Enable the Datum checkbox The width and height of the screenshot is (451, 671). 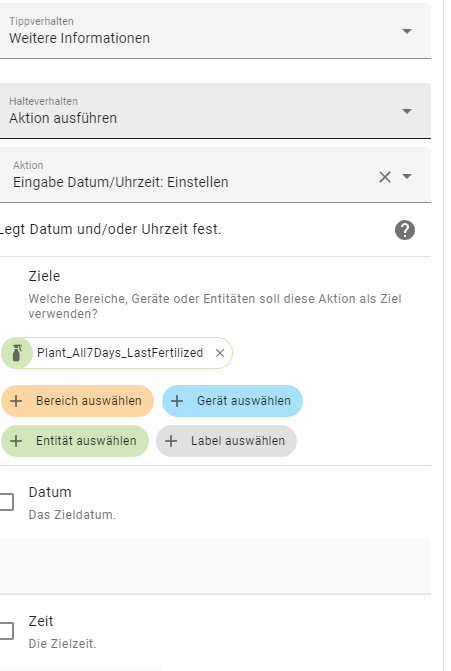click(6, 502)
